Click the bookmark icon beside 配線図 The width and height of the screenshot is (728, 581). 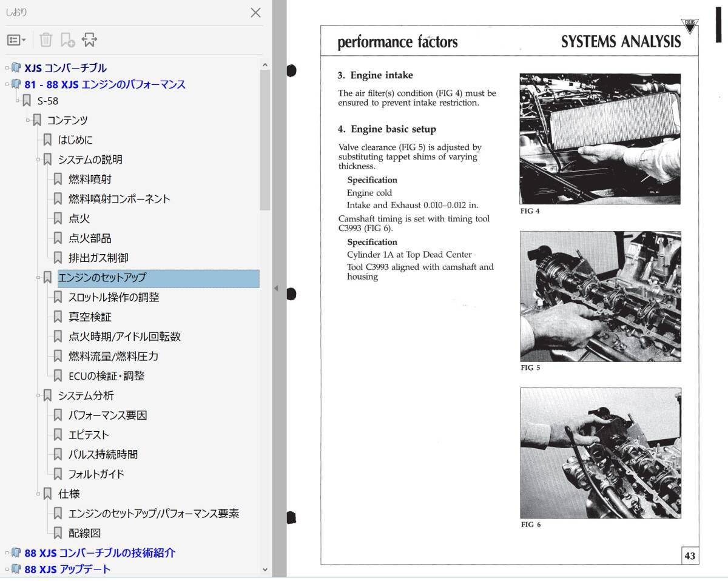pyautogui.click(x=58, y=534)
